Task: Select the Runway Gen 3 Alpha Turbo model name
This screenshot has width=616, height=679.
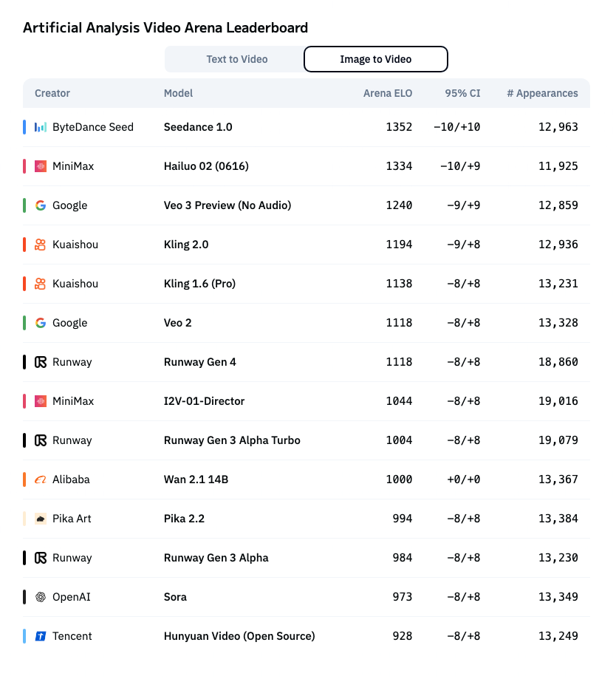Action: click(x=232, y=440)
